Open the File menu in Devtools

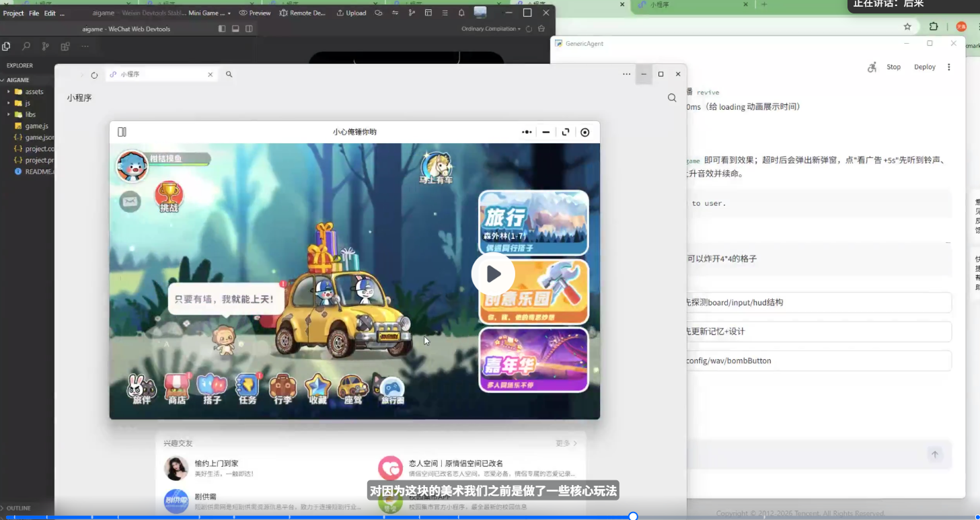34,13
